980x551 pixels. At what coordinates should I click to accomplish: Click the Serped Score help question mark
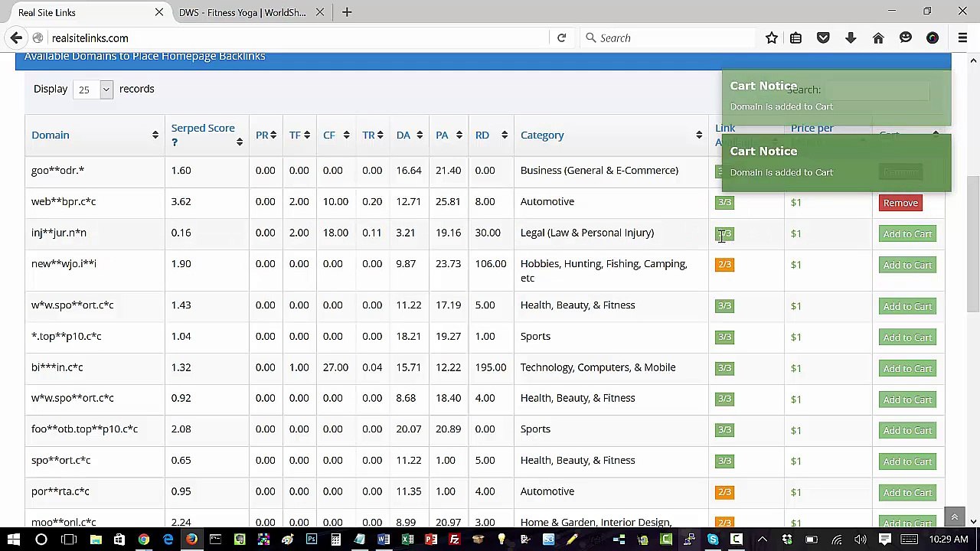175,142
